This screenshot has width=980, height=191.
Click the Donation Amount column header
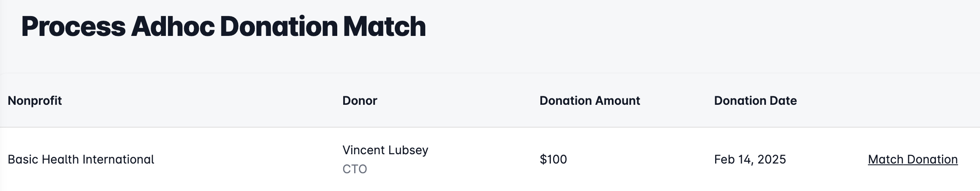point(590,101)
